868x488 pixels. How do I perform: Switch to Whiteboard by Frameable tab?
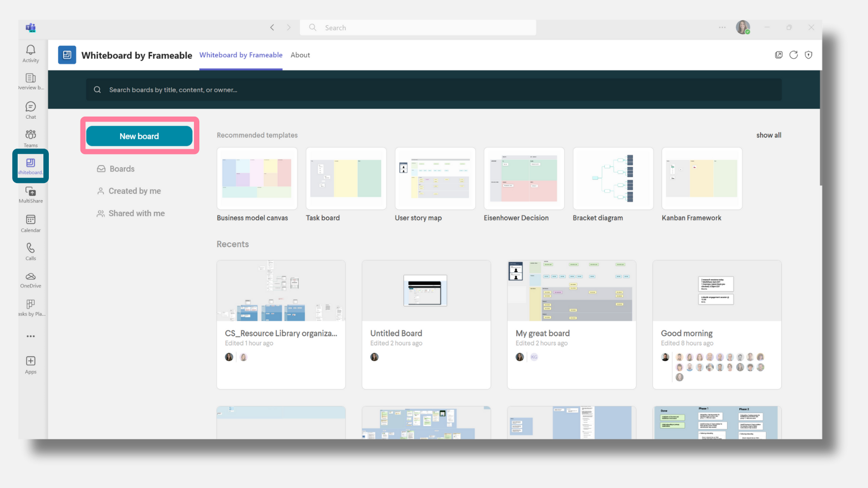pos(241,55)
